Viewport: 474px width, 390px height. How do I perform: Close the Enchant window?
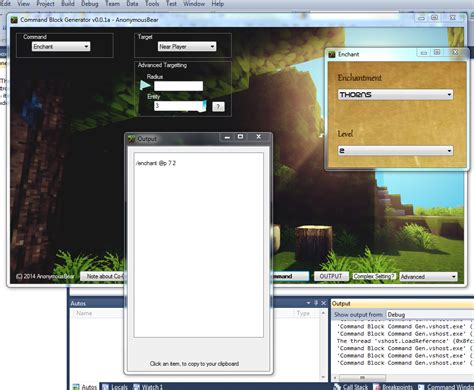click(x=455, y=53)
